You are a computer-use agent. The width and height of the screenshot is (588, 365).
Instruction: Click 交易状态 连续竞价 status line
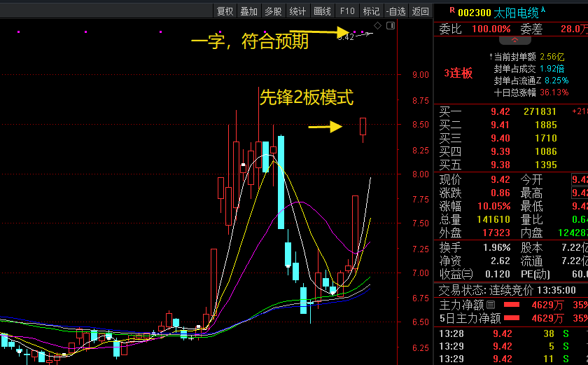tap(507, 290)
